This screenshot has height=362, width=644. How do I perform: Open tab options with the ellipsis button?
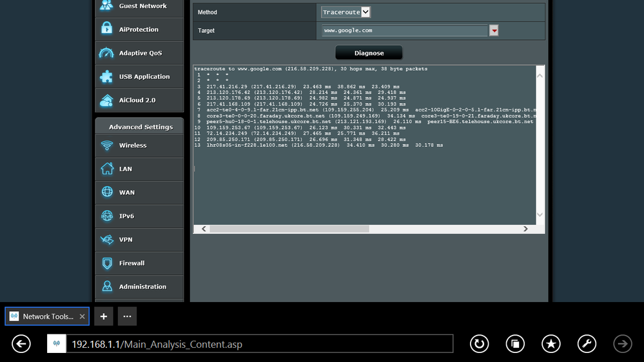[128, 316]
